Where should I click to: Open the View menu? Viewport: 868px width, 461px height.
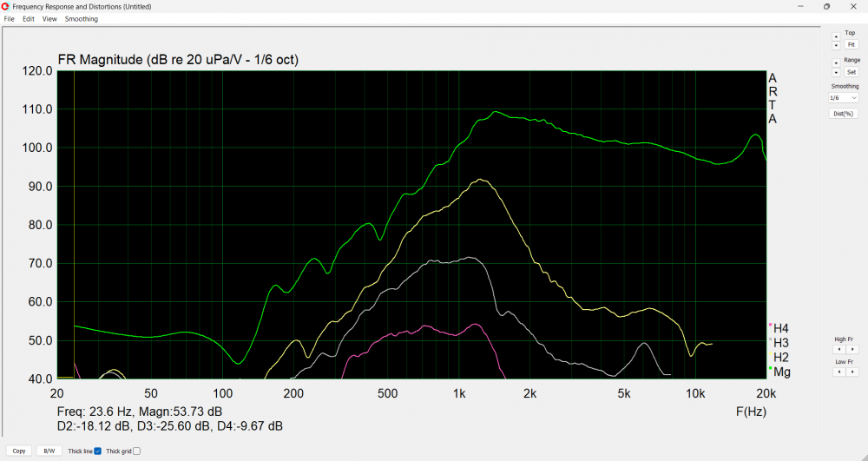[x=49, y=19]
